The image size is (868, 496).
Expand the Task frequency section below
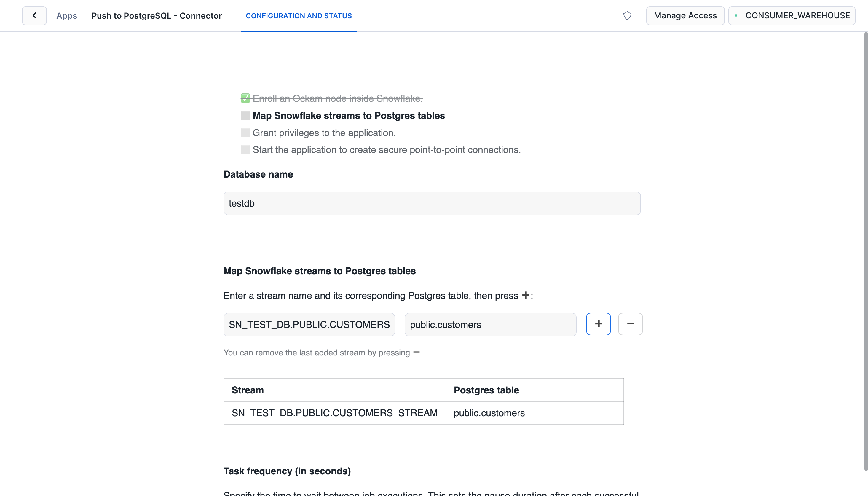(287, 471)
